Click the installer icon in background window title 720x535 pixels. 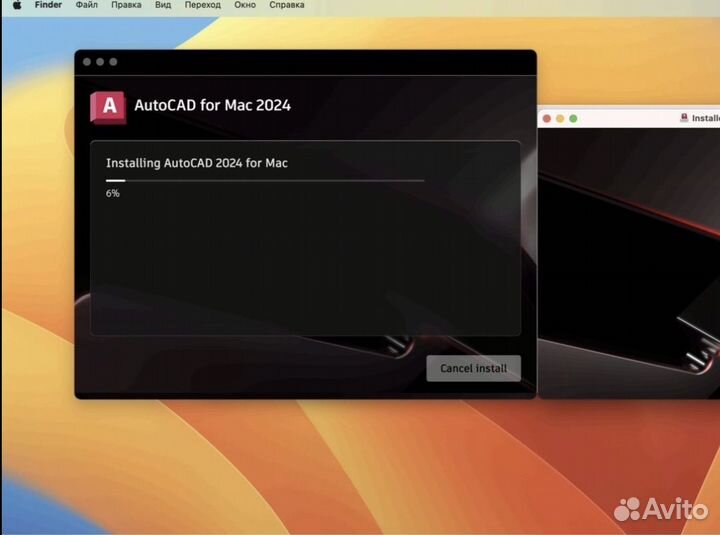(x=684, y=118)
